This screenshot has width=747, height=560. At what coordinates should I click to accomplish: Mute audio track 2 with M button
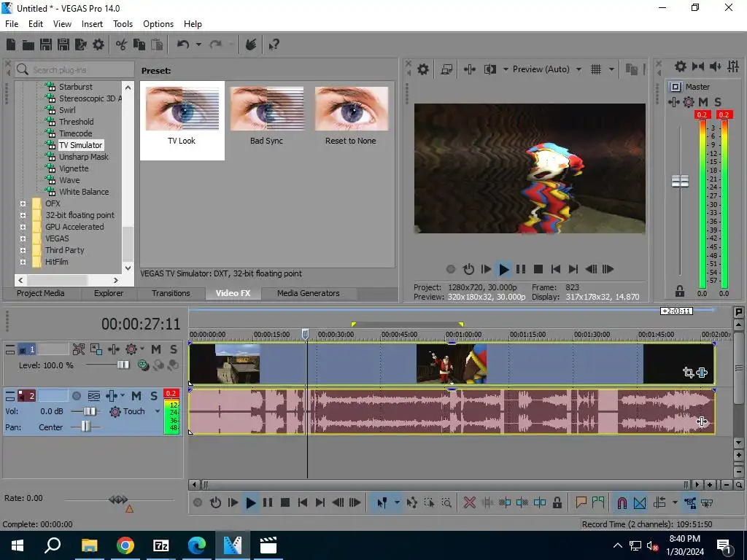pyautogui.click(x=136, y=396)
